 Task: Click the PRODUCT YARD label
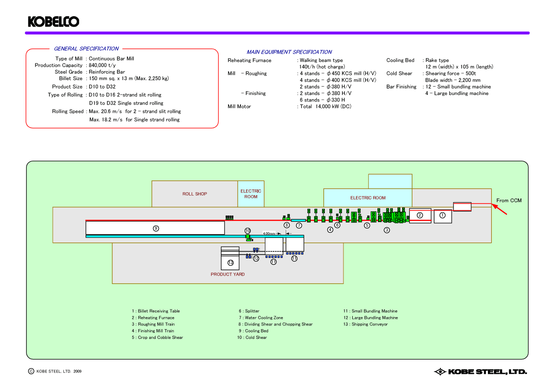pos(227,274)
